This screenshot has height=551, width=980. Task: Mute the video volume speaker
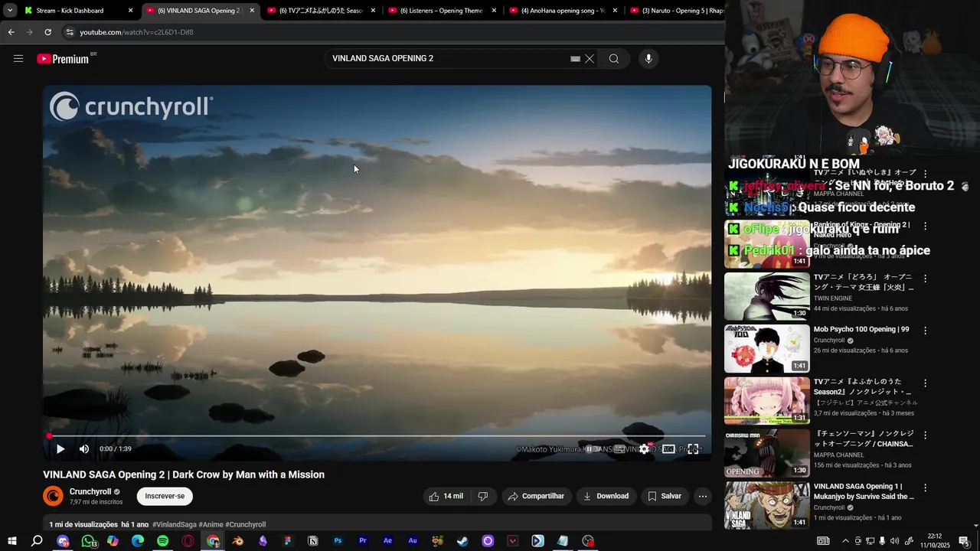point(84,449)
